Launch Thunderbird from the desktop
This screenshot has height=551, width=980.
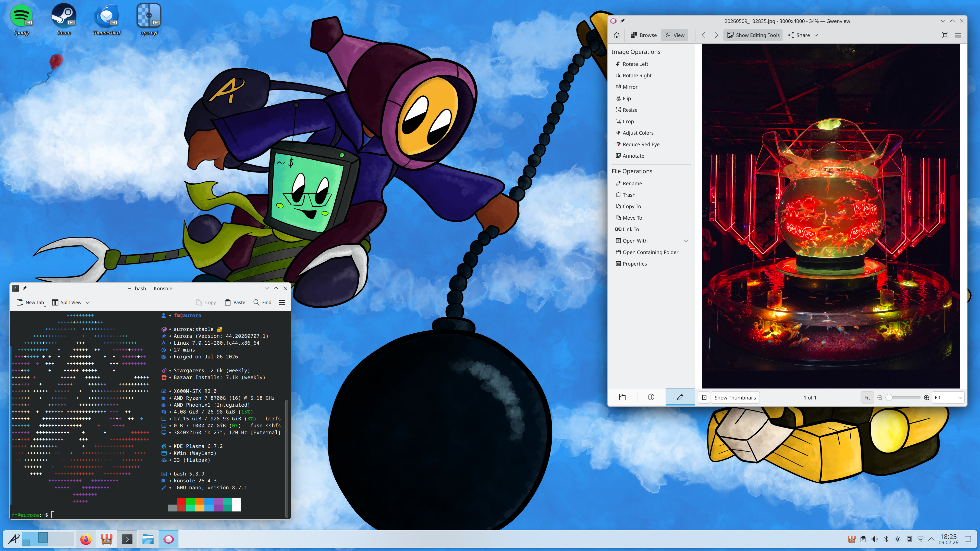click(x=106, y=19)
